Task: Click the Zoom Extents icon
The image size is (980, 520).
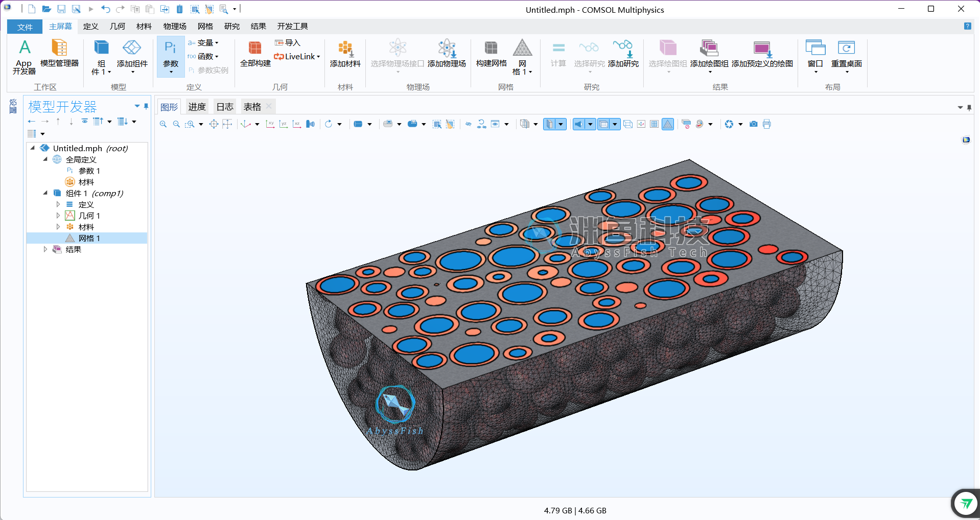Action: 214,124
